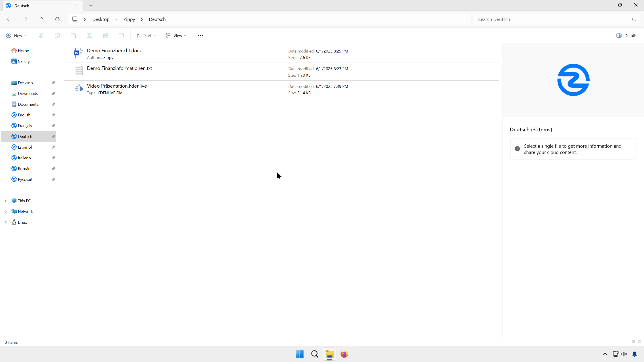Click the Rename icon in toolbar
644x362 pixels.
pos(89,36)
